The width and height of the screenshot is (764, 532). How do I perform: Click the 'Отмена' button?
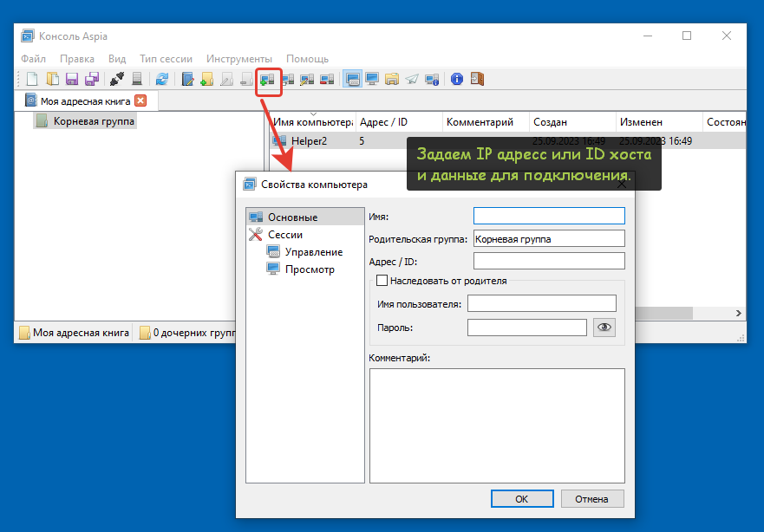pyautogui.click(x=591, y=498)
